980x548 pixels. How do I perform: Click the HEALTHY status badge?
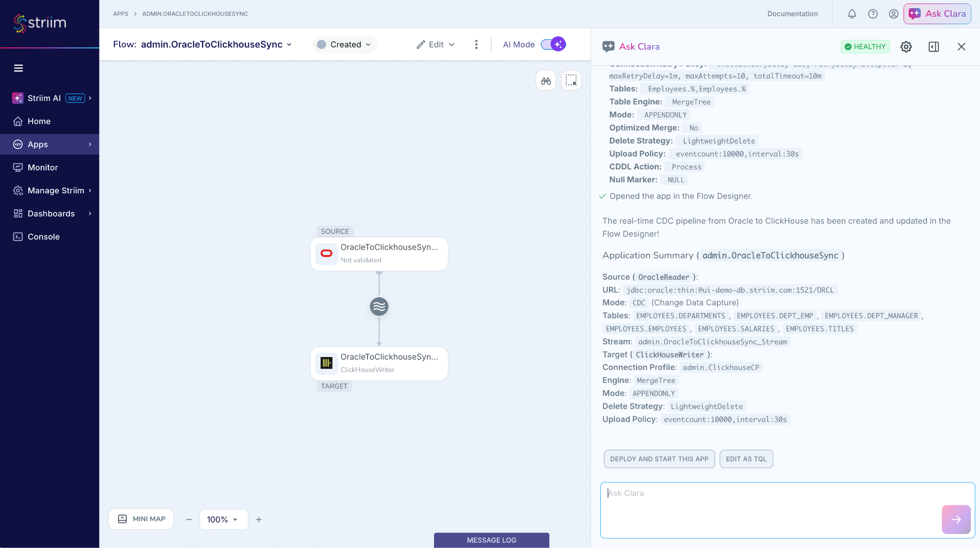865,46
